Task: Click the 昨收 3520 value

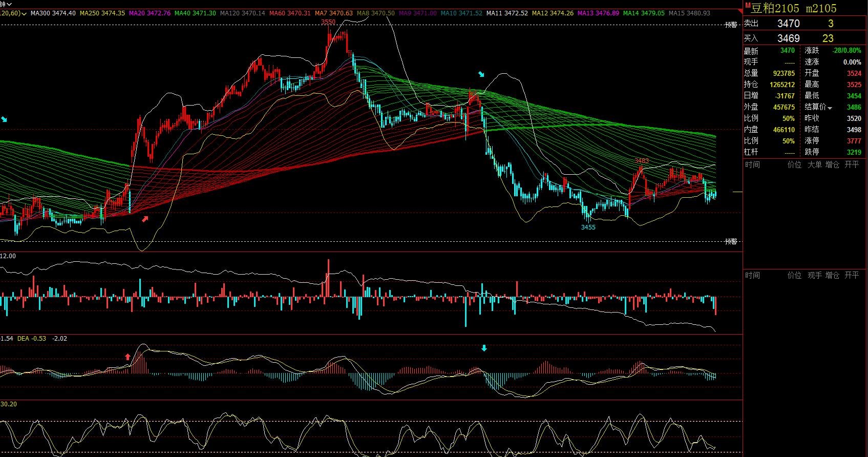Action: (854, 118)
